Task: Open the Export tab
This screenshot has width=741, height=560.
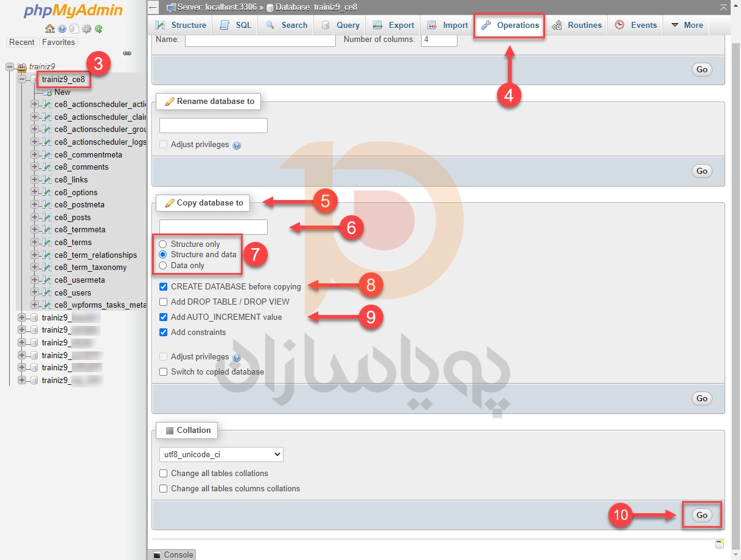Action: (x=394, y=25)
